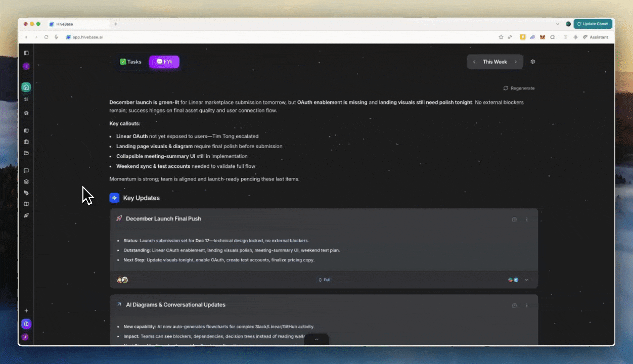Open three-dot menu on December Launch card

pos(527,219)
